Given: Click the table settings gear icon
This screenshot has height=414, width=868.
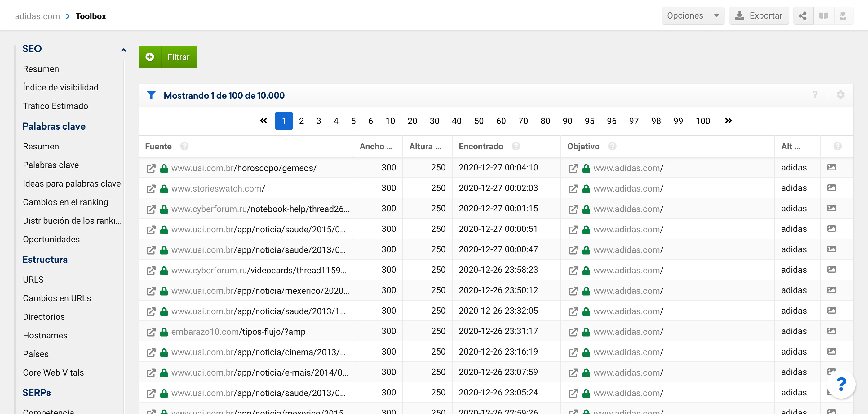Looking at the screenshot, I should tap(840, 95).
